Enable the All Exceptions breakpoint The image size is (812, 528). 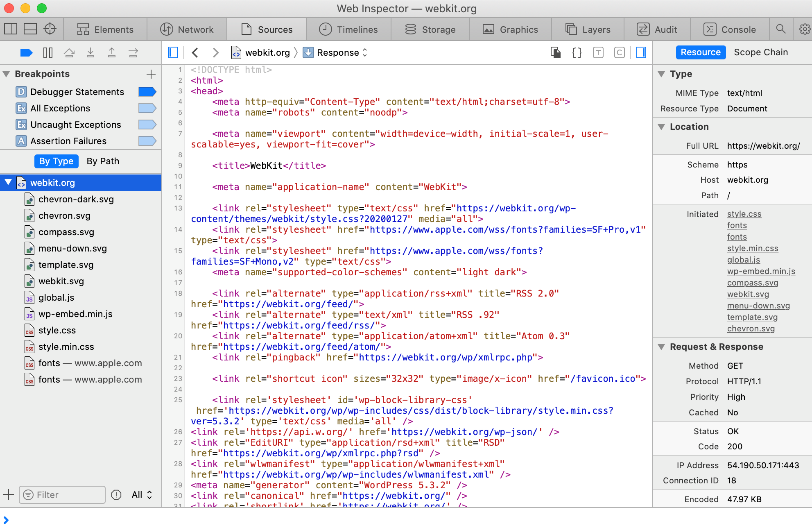(x=147, y=108)
